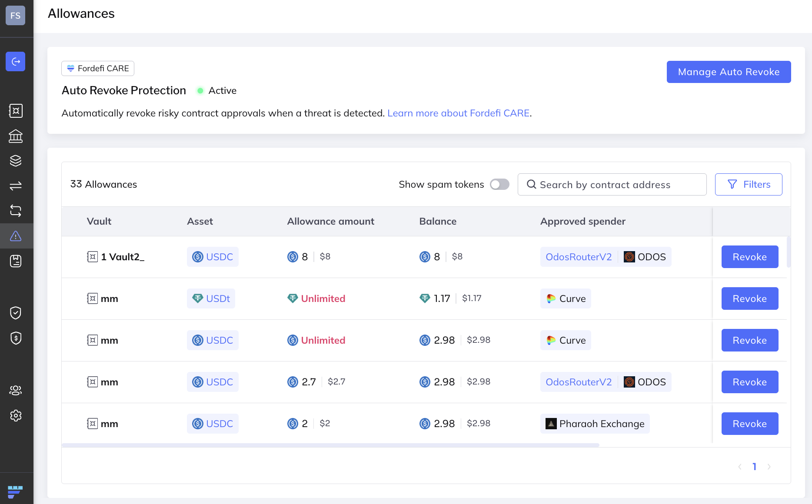Enable the Show spam tokens toggle
The image size is (812, 504).
(499, 185)
